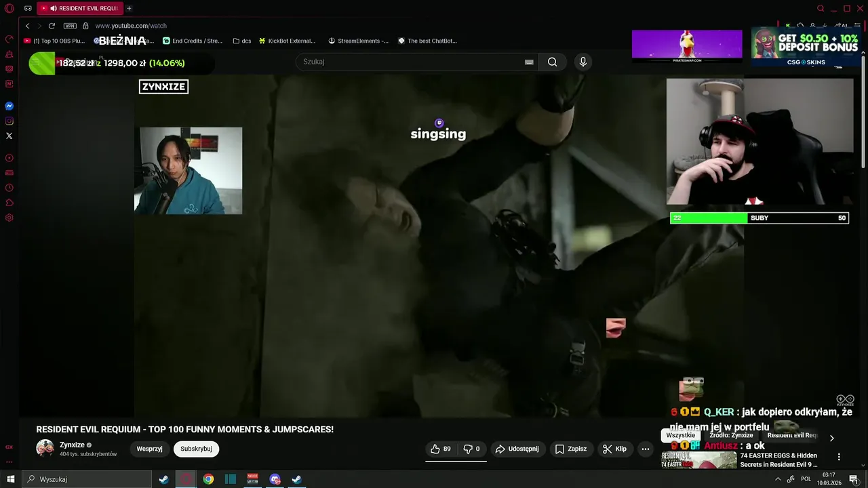Share the video via Udostępnij
The width and height of the screenshot is (868, 488).
pyautogui.click(x=517, y=449)
